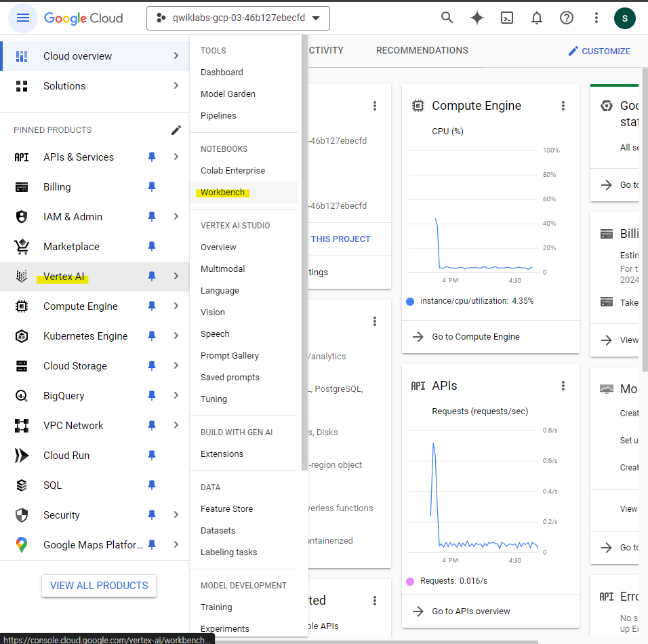
Task: Click the View All Products button
Action: point(99,586)
